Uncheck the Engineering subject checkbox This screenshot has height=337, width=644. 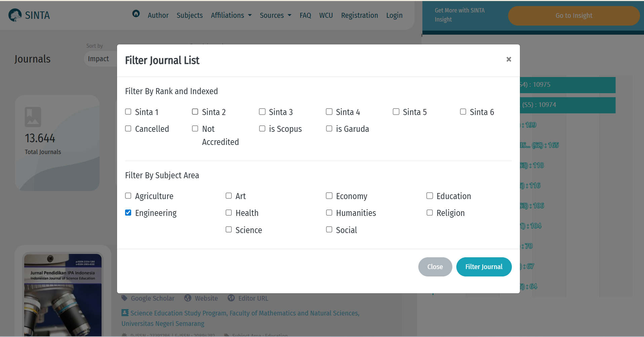[128, 213]
